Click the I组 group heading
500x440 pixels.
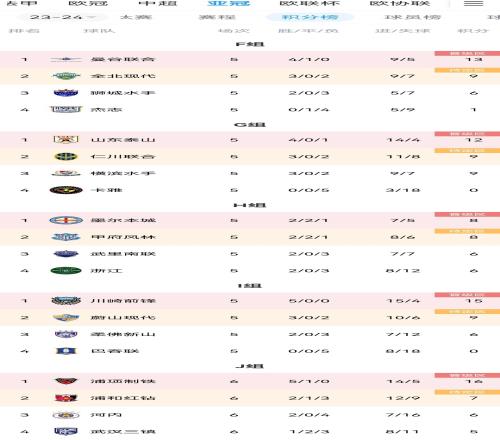coord(250,286)
